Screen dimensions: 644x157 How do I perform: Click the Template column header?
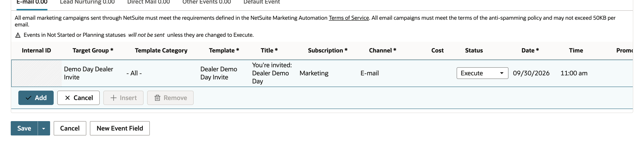click(x=224, y=50)
